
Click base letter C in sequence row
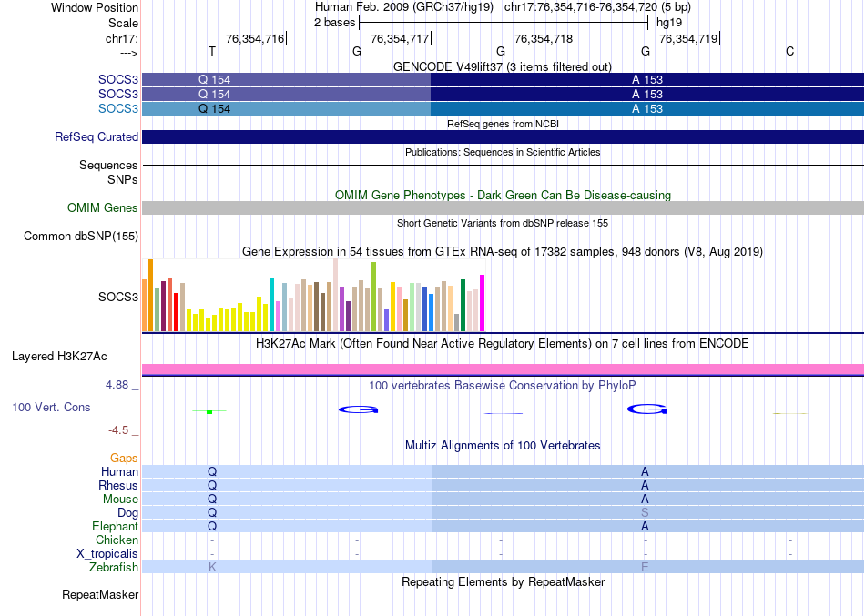click(790, 51)
